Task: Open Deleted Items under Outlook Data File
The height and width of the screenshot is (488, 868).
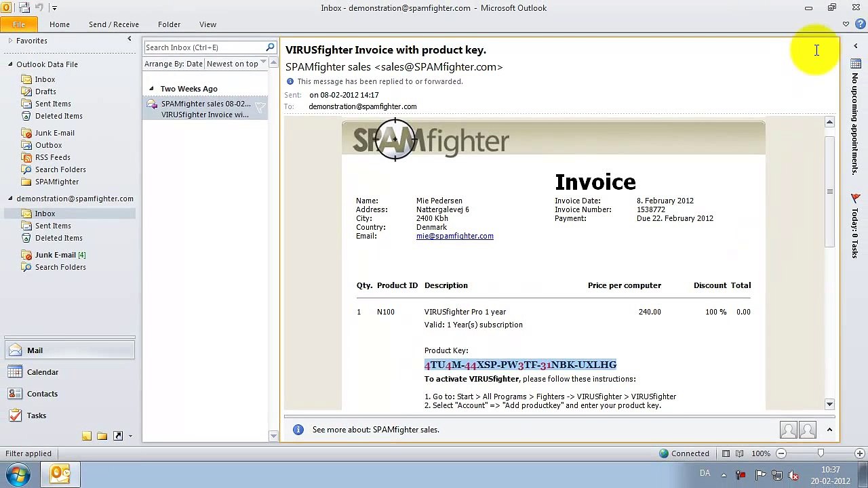Action: click(59, 116)
